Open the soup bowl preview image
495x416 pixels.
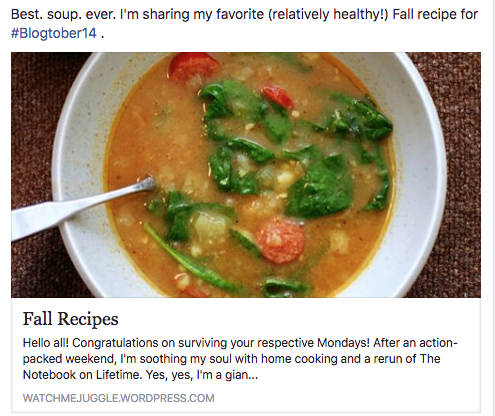tap(246, 175)
